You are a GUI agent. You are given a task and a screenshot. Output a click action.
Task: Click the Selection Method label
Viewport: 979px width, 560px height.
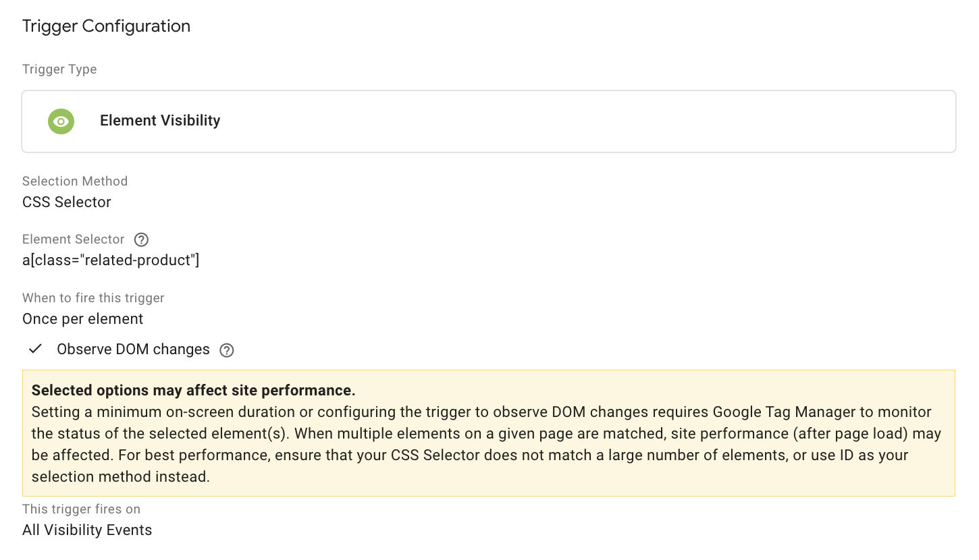[75, 181]
